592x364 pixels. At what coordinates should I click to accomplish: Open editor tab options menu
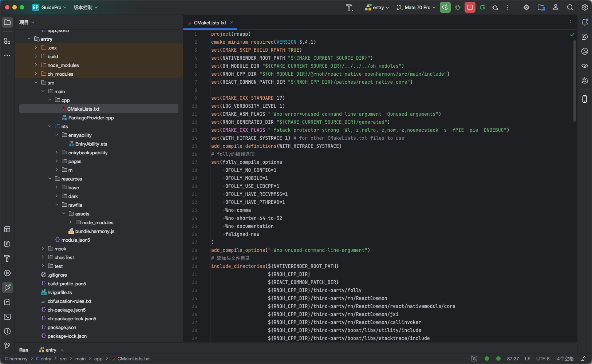pos(570,22)
